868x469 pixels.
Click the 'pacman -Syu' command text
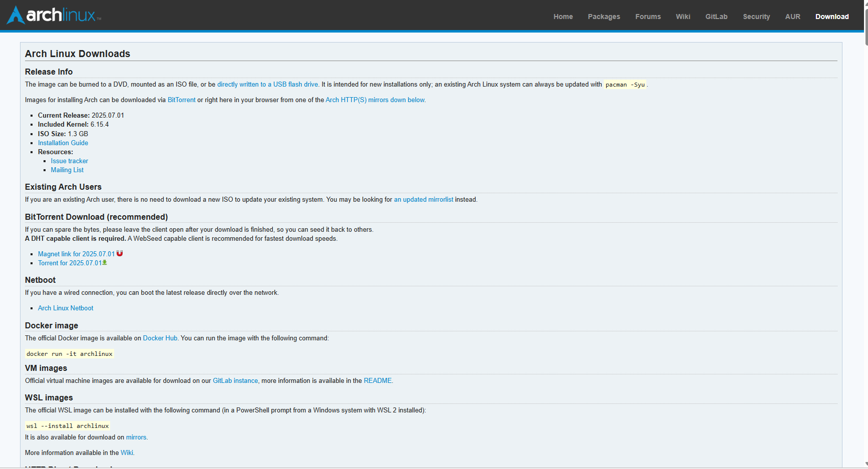625,85
